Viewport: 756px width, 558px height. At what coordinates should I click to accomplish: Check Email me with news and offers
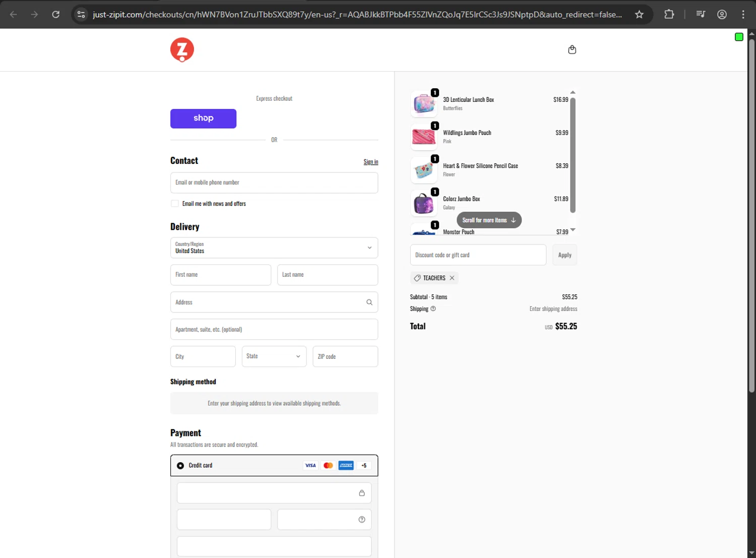(175, 204)
